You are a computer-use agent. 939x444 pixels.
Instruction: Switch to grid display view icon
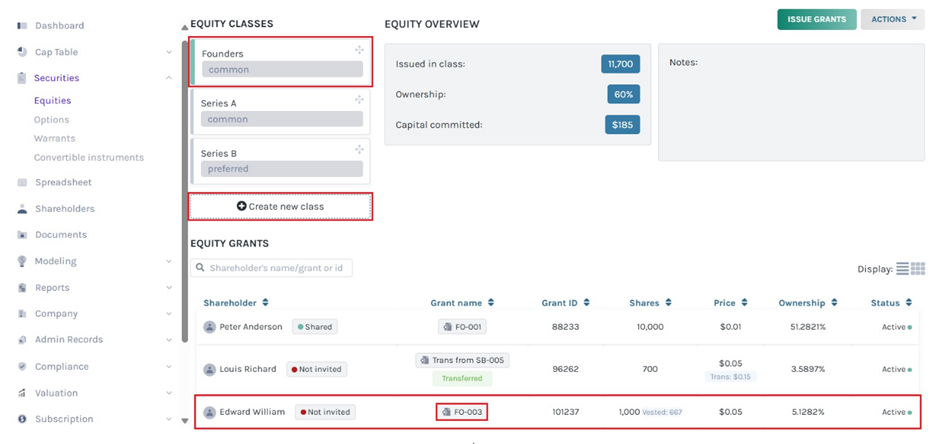pos(918,269)
